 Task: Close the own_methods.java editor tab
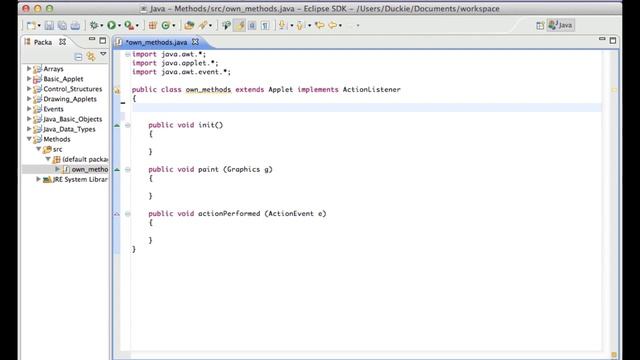pos(196,42)
